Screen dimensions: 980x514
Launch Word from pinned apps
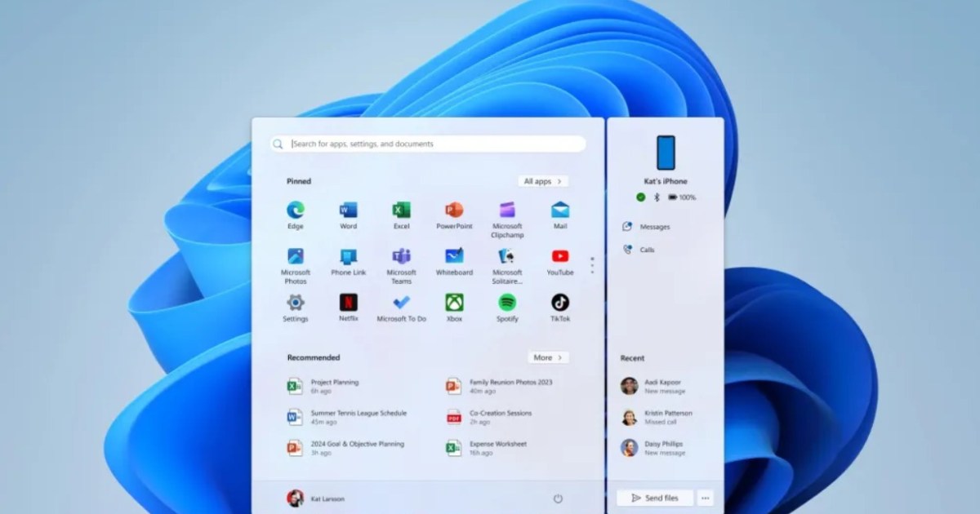[349, 215]
